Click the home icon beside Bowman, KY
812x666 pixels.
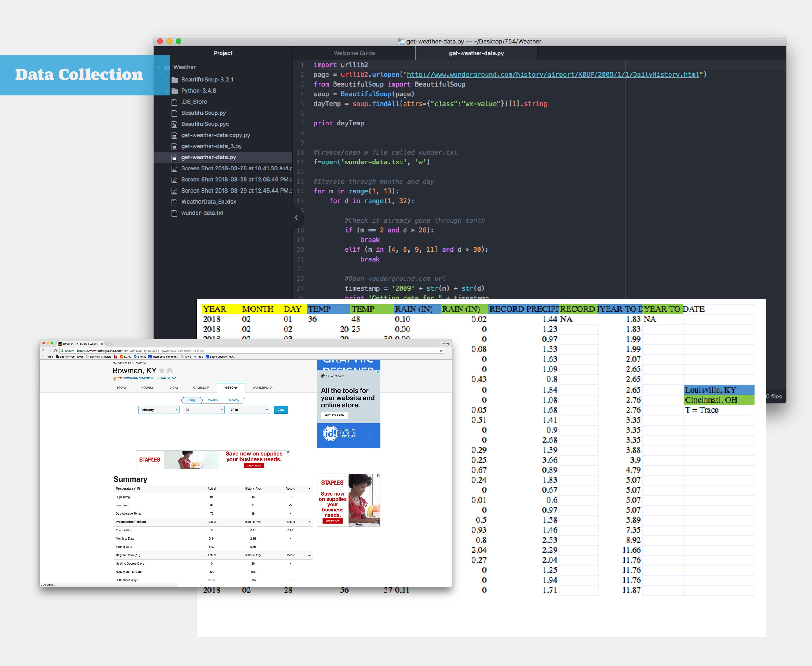tap(170, 371)
